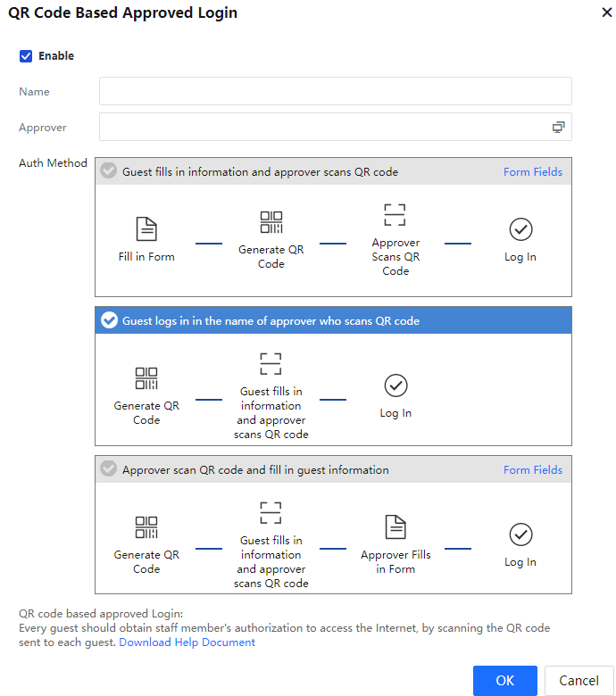The image size is (616, 696).
Task: Click the Download Help Document link
Action: [x=187, y=642]
